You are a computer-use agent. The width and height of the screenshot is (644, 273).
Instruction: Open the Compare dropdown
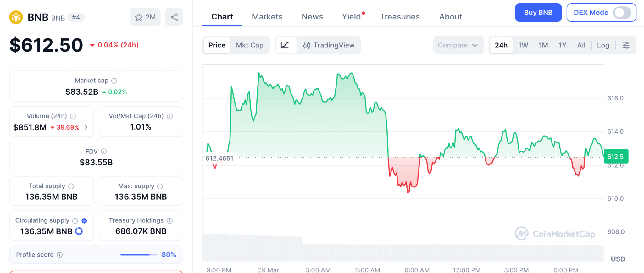pyautogui.click(x=458, y=45)
